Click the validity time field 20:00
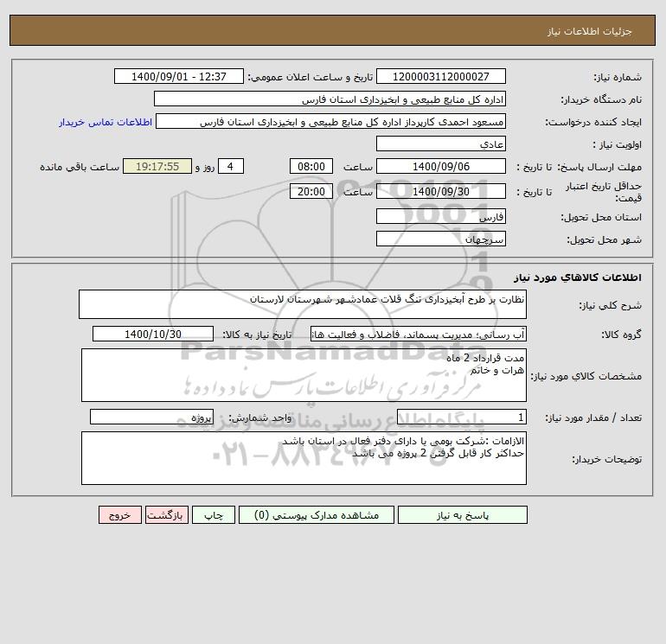The height and width of the screenshot is (644, 666). coord(311,191)
